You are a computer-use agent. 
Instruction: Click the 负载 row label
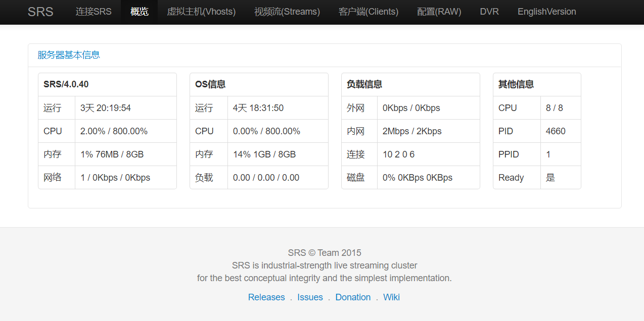pyautogui.click(x=204, y=178)
